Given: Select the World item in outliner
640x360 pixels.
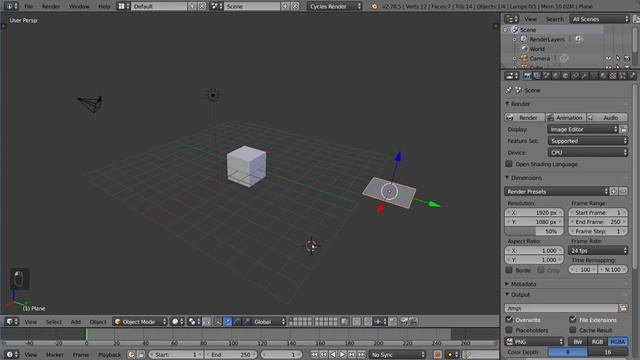Looking at the screenshot, I should [x=537, y=49].
